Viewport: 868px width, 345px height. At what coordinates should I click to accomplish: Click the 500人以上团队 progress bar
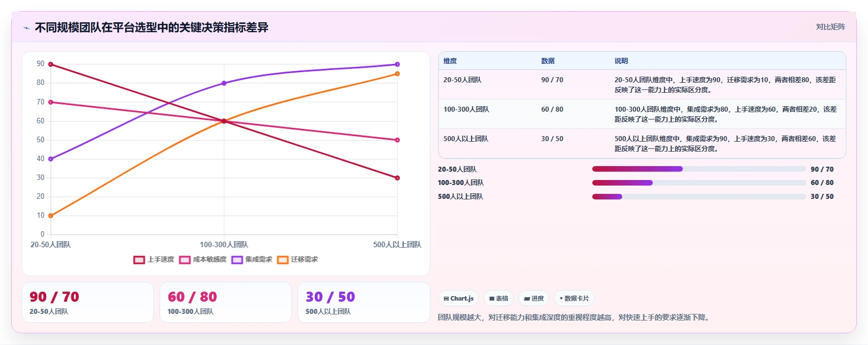pos(699,197)
